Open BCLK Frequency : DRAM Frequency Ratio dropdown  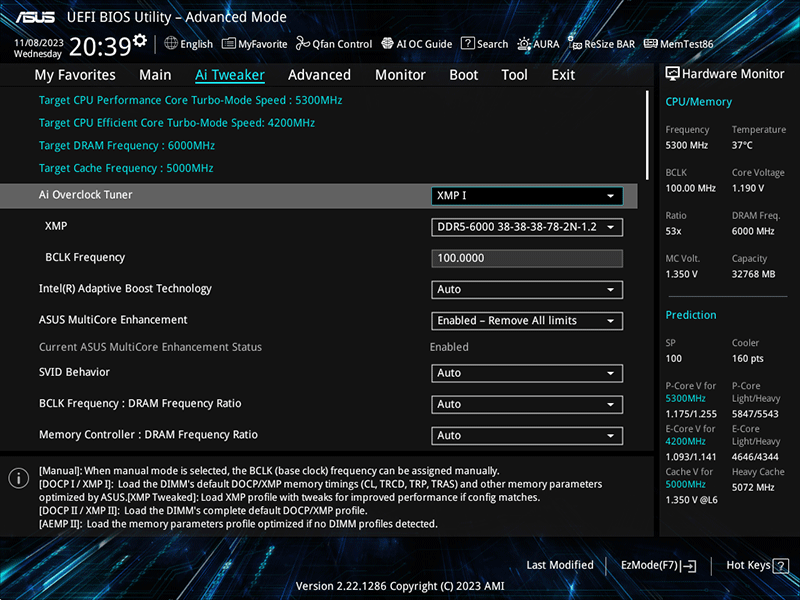[527, 404]
